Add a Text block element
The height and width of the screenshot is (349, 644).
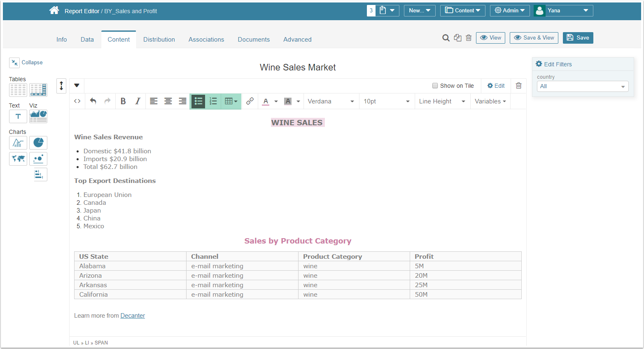pyautogui.click(x=18, y=117)
